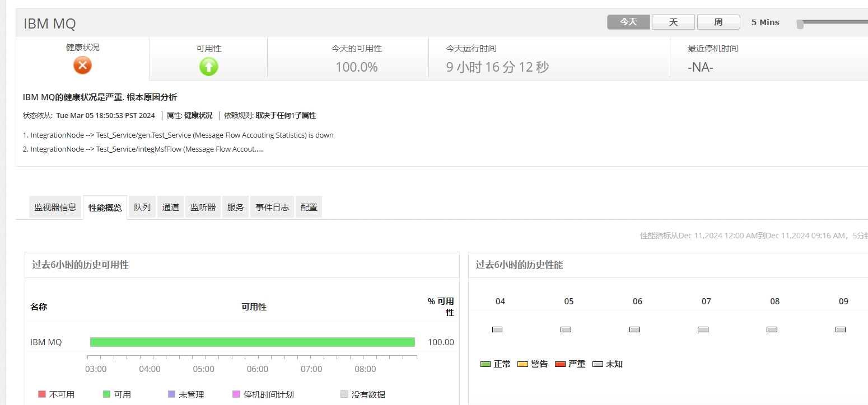Open the 事件日志 tab
The height and width of the screenshot is (405, 868).
[x=272, y=207]
